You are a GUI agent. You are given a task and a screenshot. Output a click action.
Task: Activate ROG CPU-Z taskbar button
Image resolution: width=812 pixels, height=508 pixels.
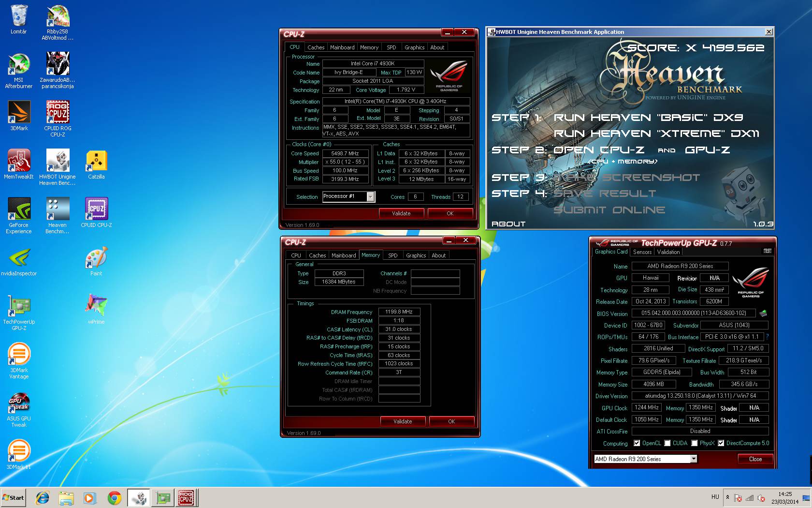click(x=186, y=497)
